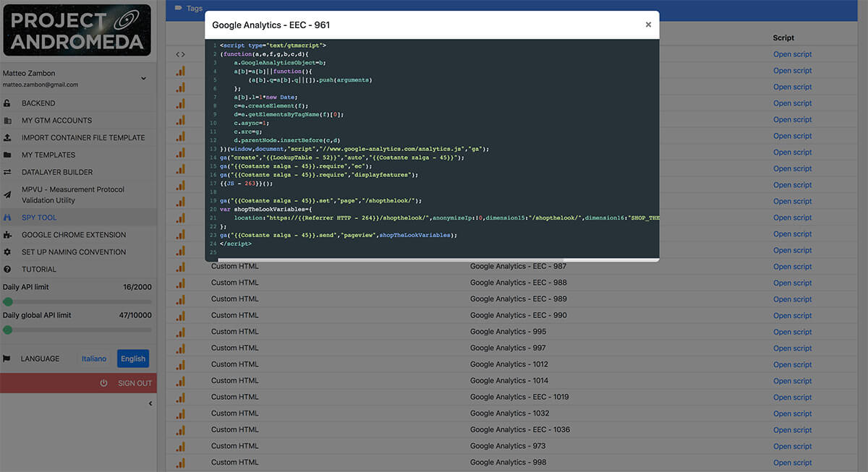This screenshot has height=472, width=868.
Task: Click analytics icon in EEC 1019 row
Action: point(181,397)
